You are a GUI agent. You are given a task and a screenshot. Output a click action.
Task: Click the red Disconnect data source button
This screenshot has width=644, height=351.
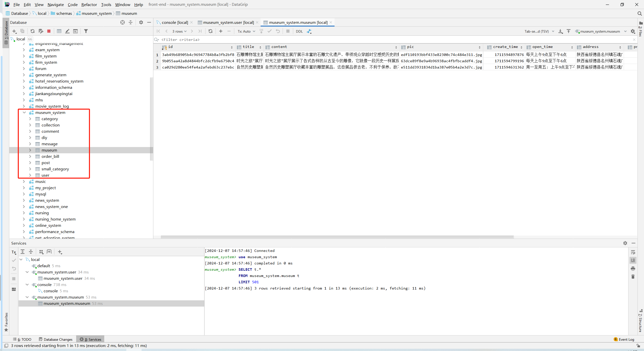coord(49,31)
